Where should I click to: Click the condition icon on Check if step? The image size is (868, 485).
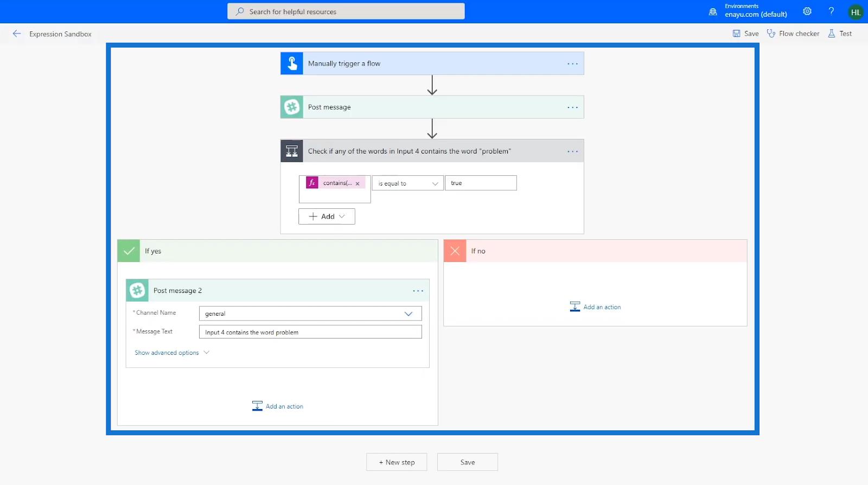[292, 151]
